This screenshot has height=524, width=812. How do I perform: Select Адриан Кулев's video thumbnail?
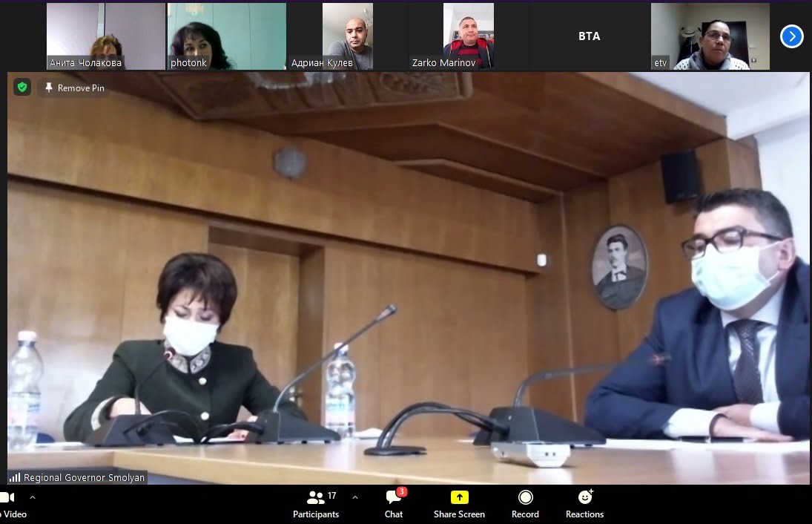[x=348, y=36]
